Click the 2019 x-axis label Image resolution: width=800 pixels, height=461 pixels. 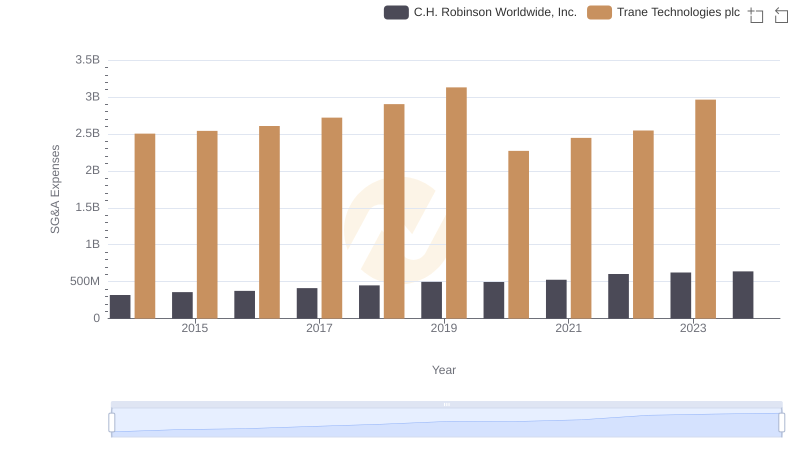[444, 328]
